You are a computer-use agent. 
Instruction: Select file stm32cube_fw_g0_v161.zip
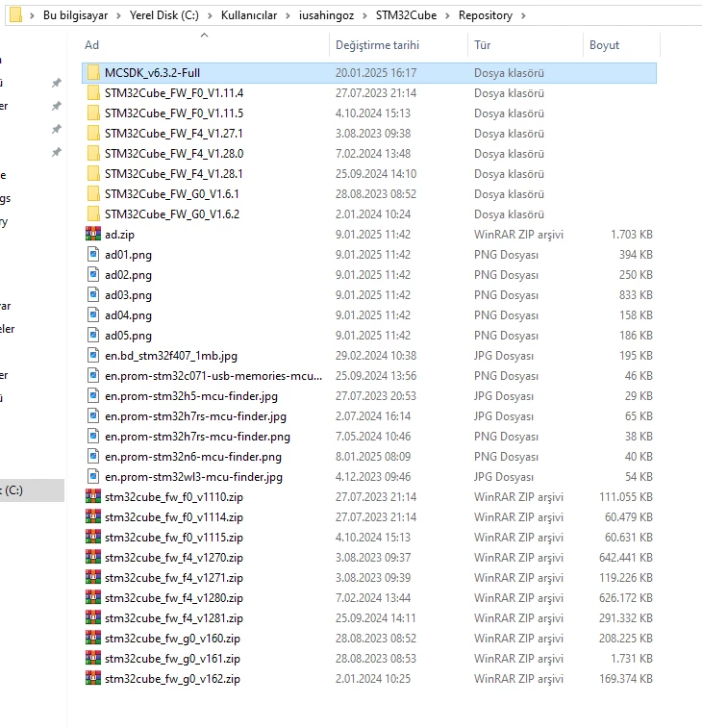click(x=172, y=659)
